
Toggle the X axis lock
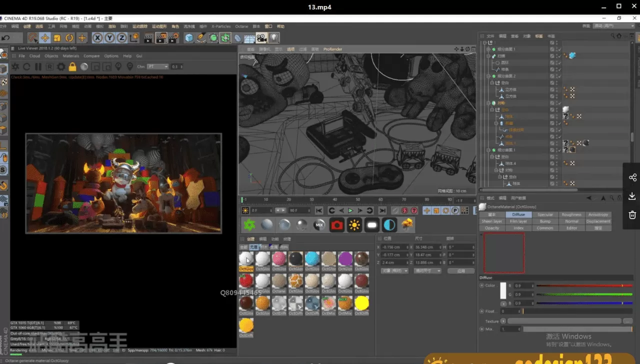97,38
